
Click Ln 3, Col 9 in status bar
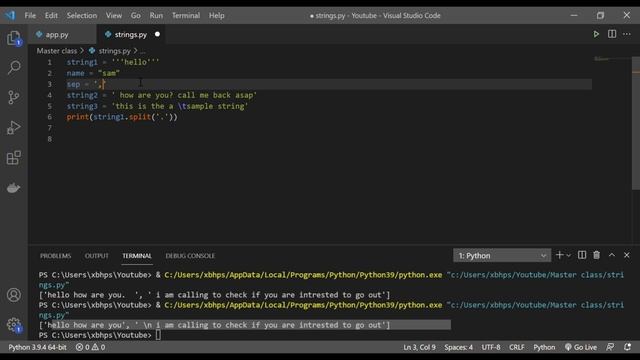420,347
